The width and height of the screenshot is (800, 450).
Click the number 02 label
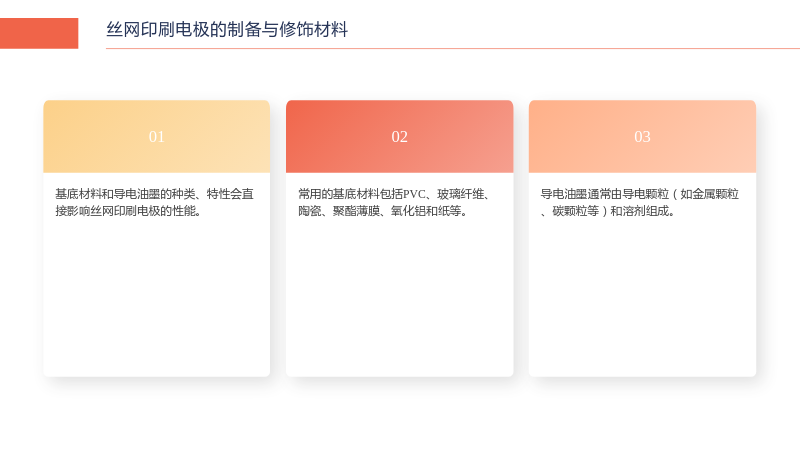click(399, 137)
